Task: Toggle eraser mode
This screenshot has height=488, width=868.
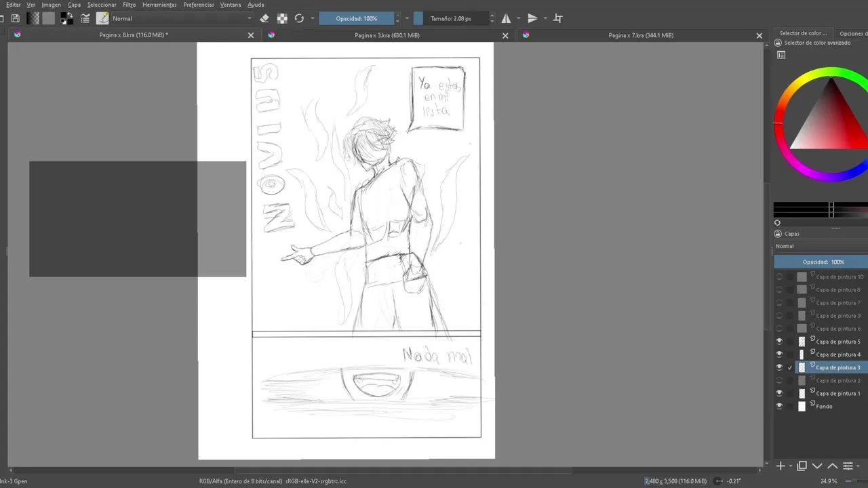Action: 264,18
